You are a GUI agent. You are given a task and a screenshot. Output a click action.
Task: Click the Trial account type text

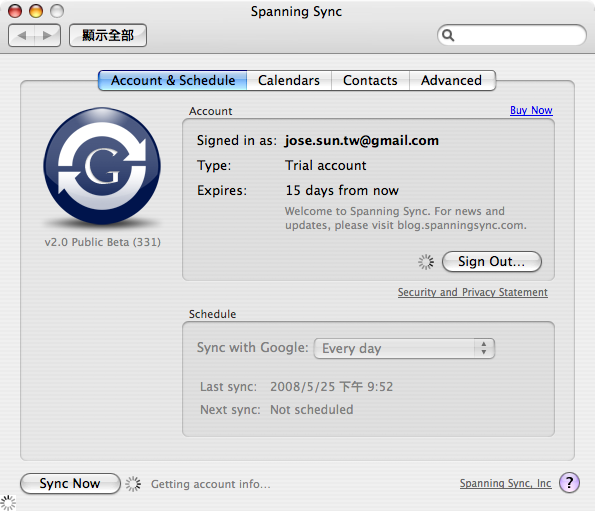point(326,165)
